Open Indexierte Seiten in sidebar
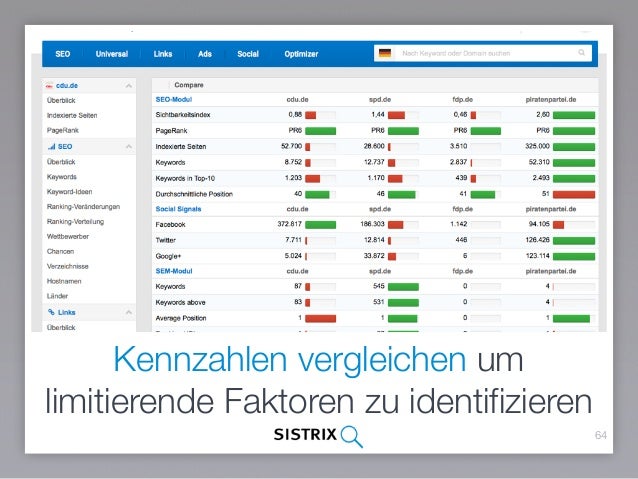This screenshot has width=638, height=479. [x=72, y=116]
